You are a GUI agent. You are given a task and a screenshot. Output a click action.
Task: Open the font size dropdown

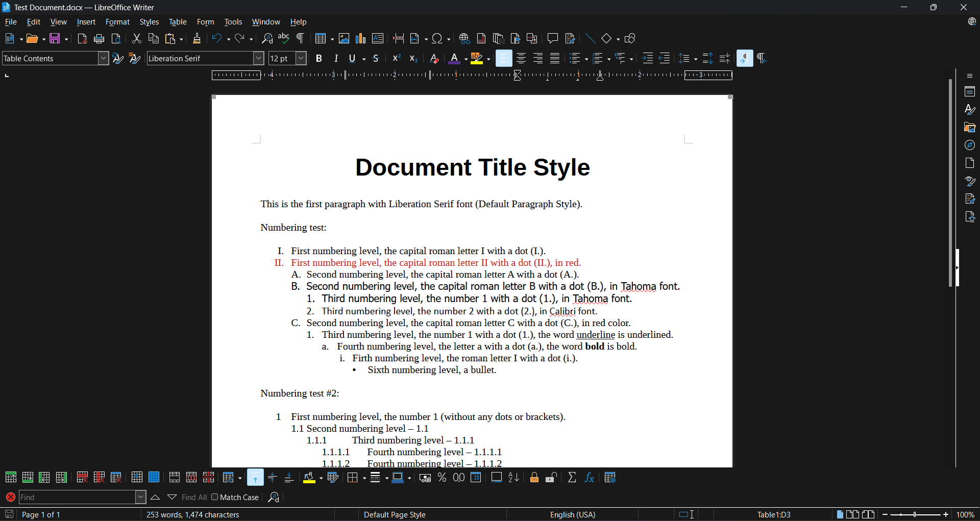[x=301, y=59]
